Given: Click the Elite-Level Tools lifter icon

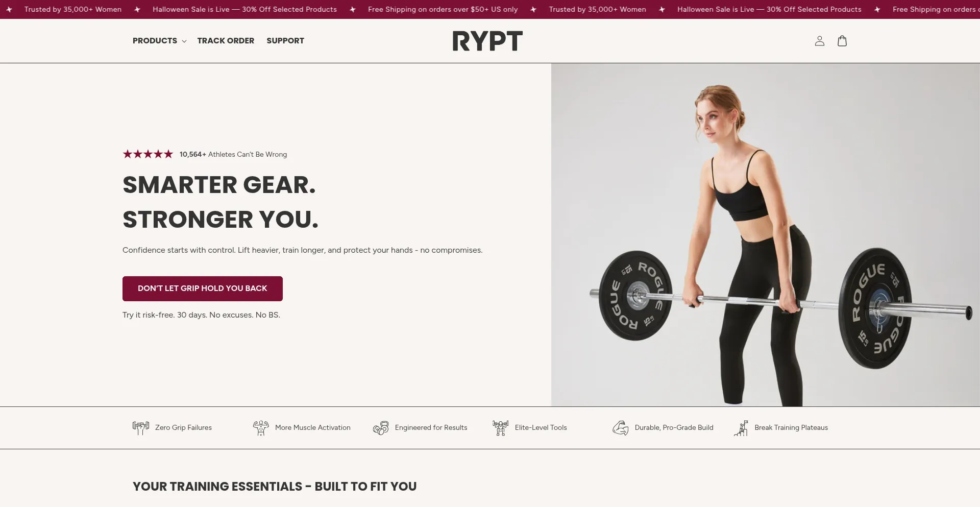Looking at the screenshot, I should click(x=501, y=428).
